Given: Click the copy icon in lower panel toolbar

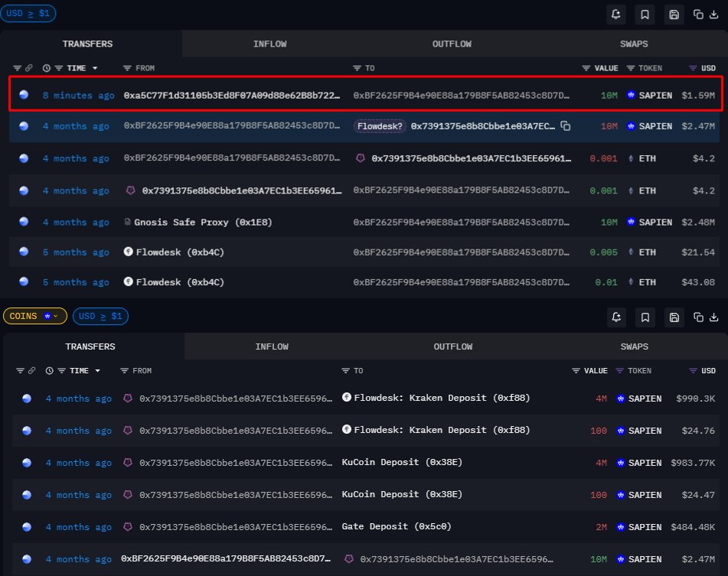Looking at the screenshot, I should pos(697,316).
